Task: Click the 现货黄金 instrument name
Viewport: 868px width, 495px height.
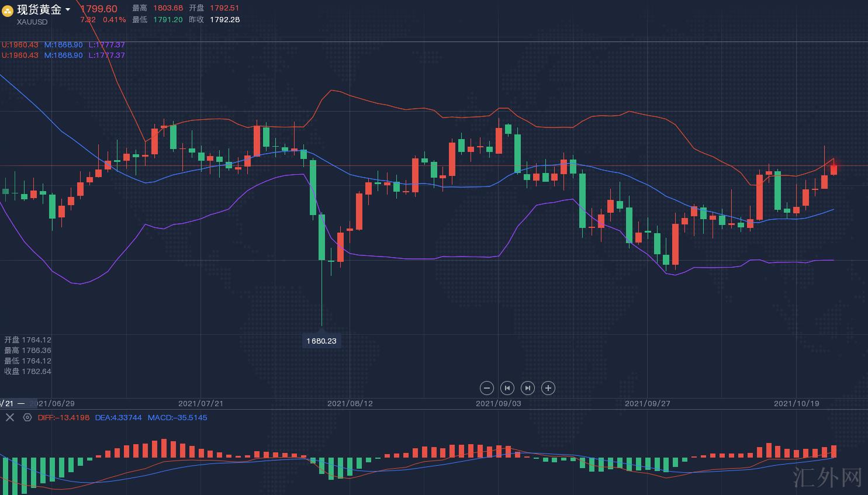Action: tap(39, 9)
